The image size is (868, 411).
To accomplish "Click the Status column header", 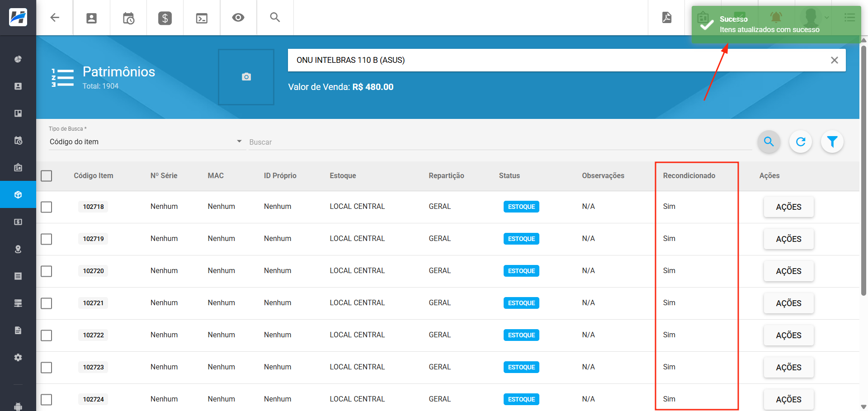I will coord(509,176).
